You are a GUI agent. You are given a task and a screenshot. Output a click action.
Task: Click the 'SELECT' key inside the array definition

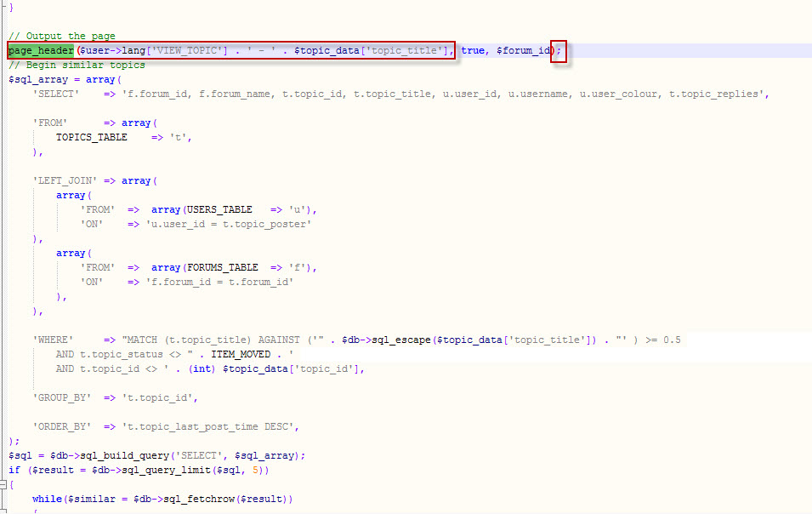[x=56, y=94]
